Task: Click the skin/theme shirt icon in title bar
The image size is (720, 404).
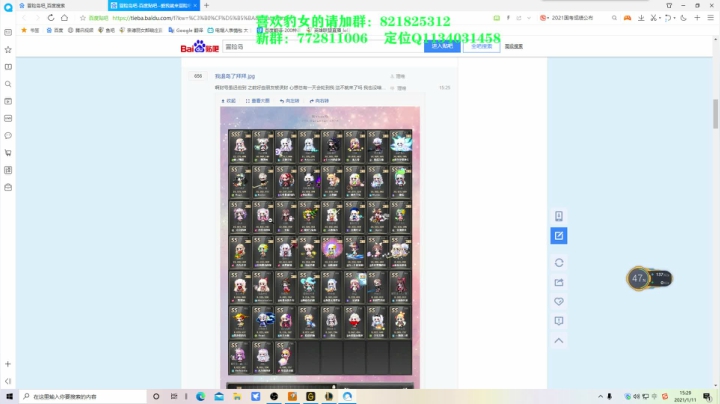Action: (669, 6)
